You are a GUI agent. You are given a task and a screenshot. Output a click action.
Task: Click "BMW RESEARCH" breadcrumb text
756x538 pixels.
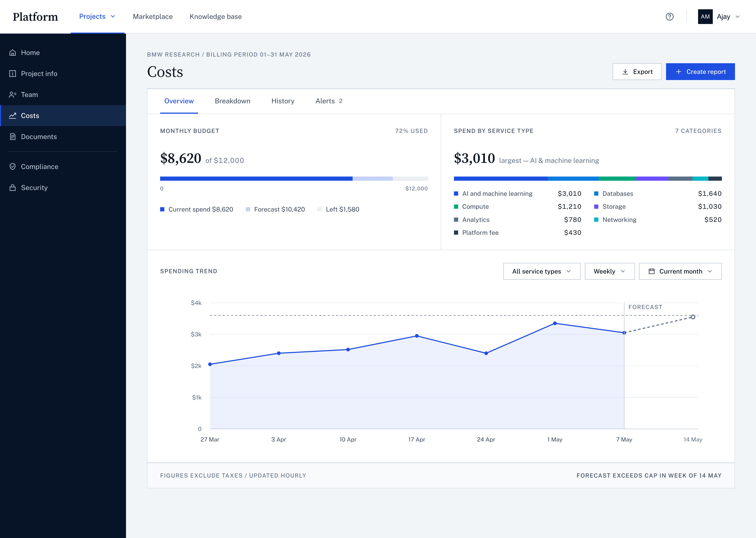tap(173, 55)
